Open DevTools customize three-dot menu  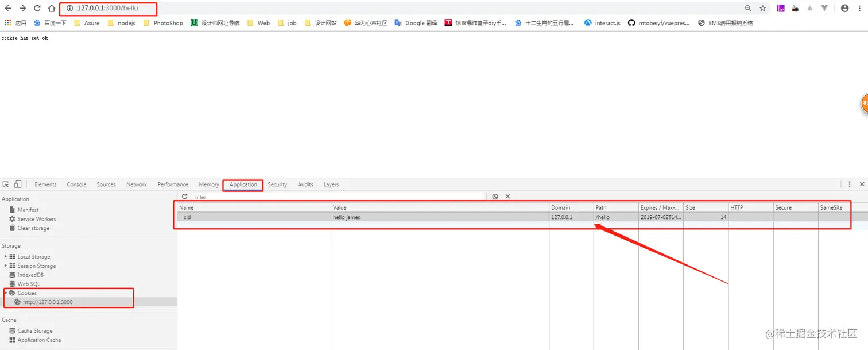click(850, 184)
